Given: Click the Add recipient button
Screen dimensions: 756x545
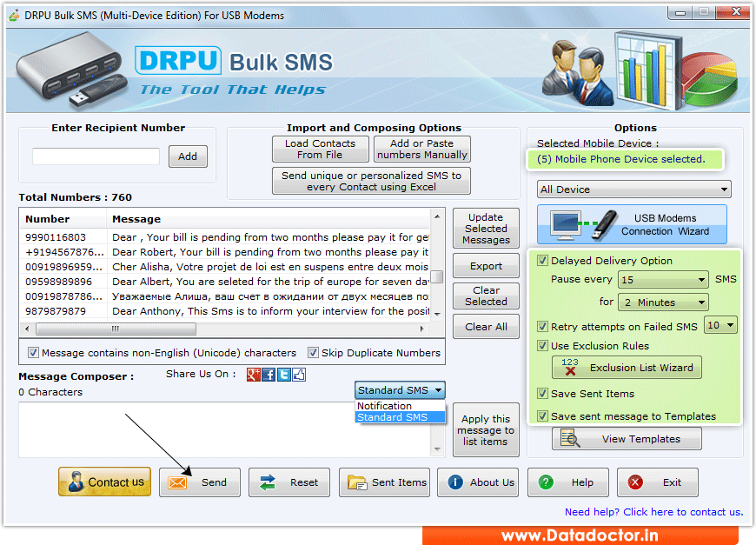Looking at the screenshot, I should tap(188, 156).
